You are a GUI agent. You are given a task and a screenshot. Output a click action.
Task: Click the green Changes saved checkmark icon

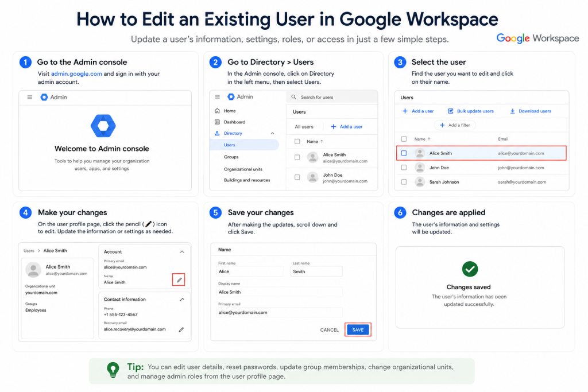[470, 269]
